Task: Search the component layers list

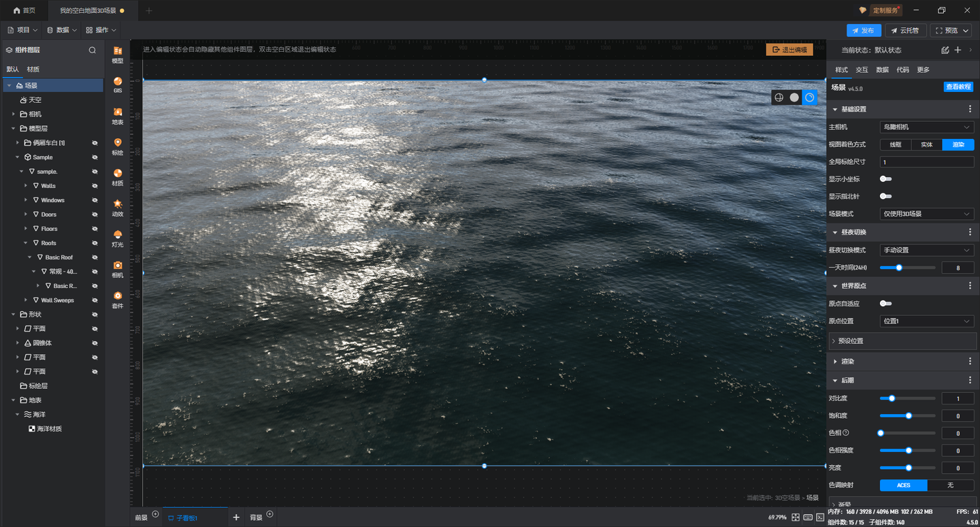Action: [93, 50]
